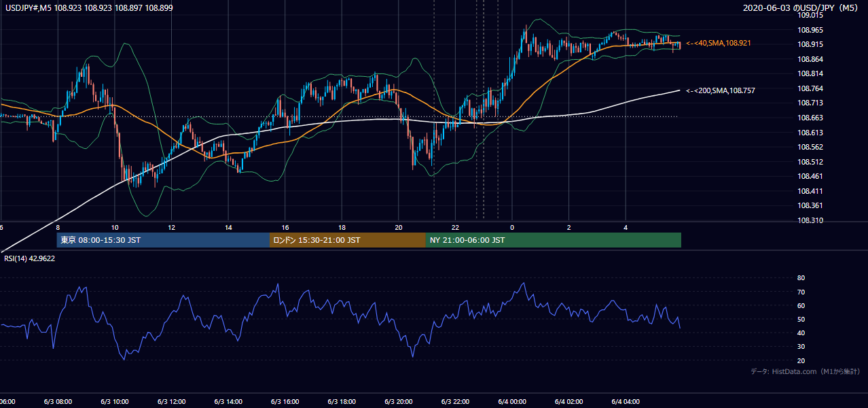Click the 108.713 price axis label
Image resolution: width=868 pixels, height=408 pixels.
[x=810, y=103]
